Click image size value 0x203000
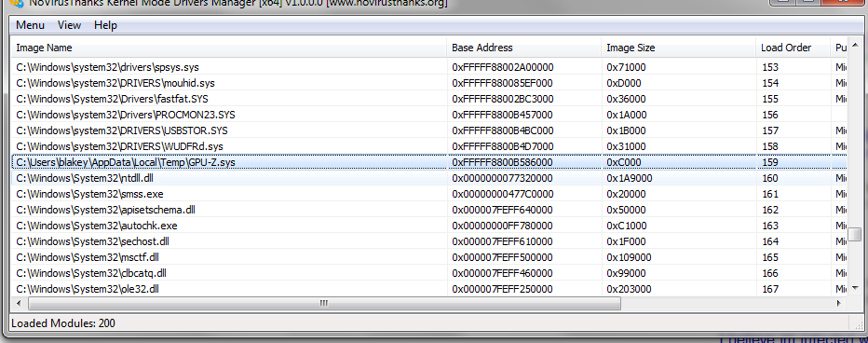The height and width of the screenshot is (343, 868). pos(629,289)
